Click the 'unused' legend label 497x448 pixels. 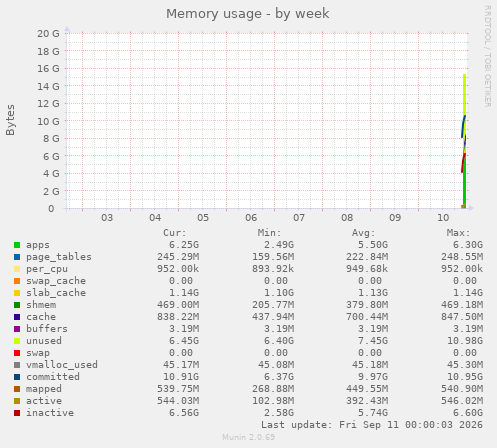[x=44, y=341]
